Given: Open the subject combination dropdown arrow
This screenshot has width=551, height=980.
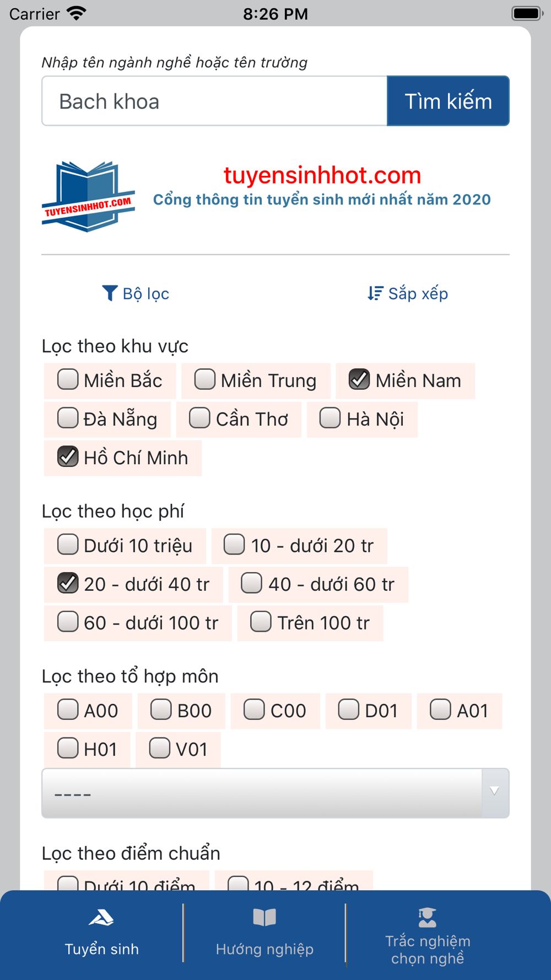Looking at the screenshot, I should click(x=495, y=791).
